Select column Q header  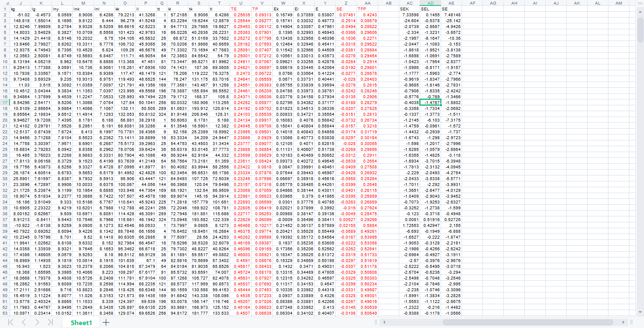coord(162,3)
